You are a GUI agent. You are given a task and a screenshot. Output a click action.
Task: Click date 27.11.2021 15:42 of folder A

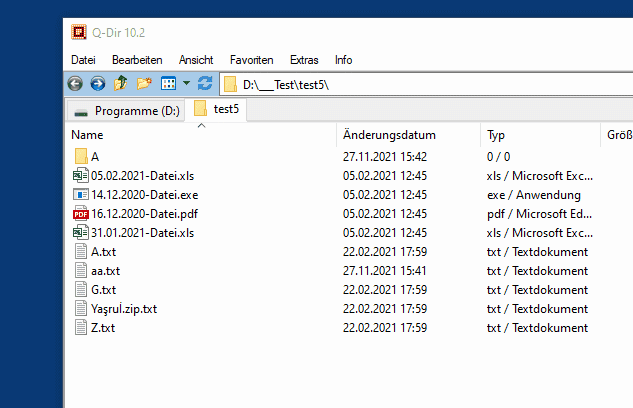(385, 157)
